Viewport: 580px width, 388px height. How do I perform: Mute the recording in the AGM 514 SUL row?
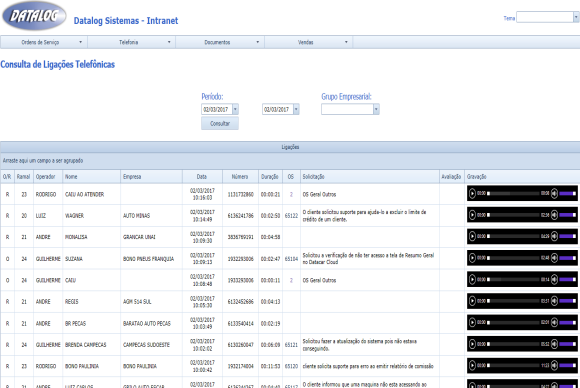(554, 301)
